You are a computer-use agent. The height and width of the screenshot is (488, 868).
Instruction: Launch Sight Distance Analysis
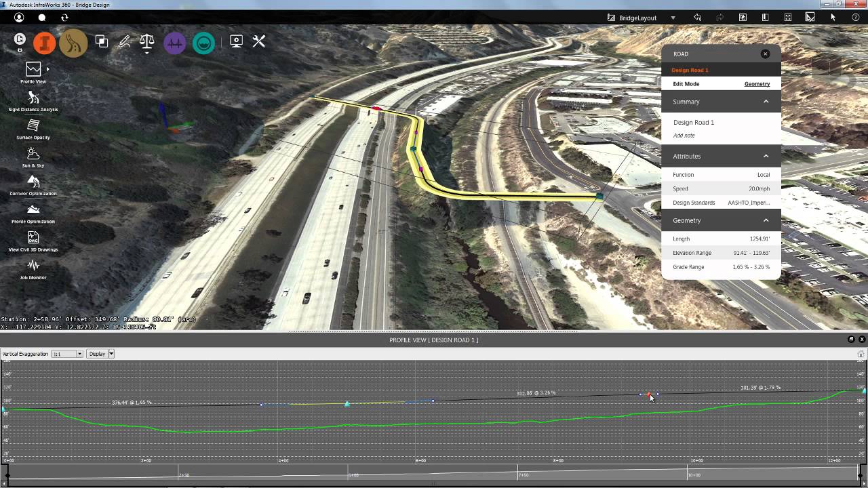[x=33, y=101]
